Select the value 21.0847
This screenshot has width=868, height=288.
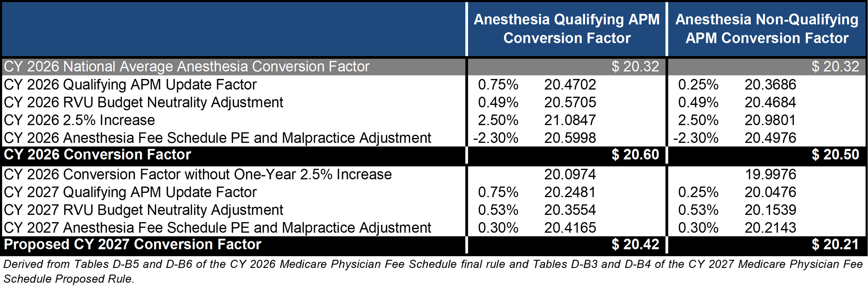[x=570, y=120]
